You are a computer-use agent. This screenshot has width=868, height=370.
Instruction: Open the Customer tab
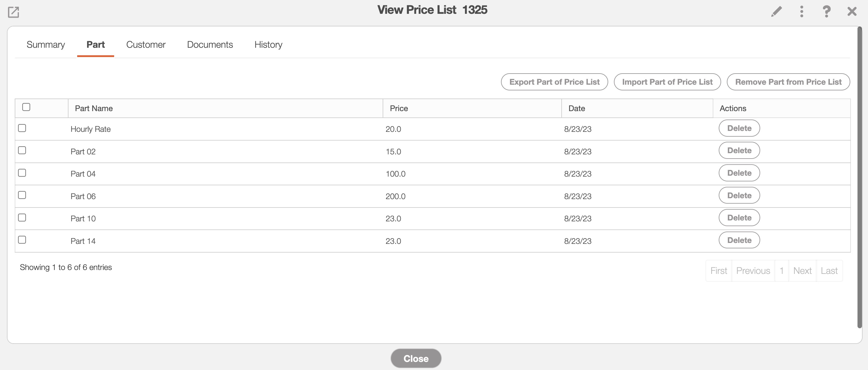point(146,44)
